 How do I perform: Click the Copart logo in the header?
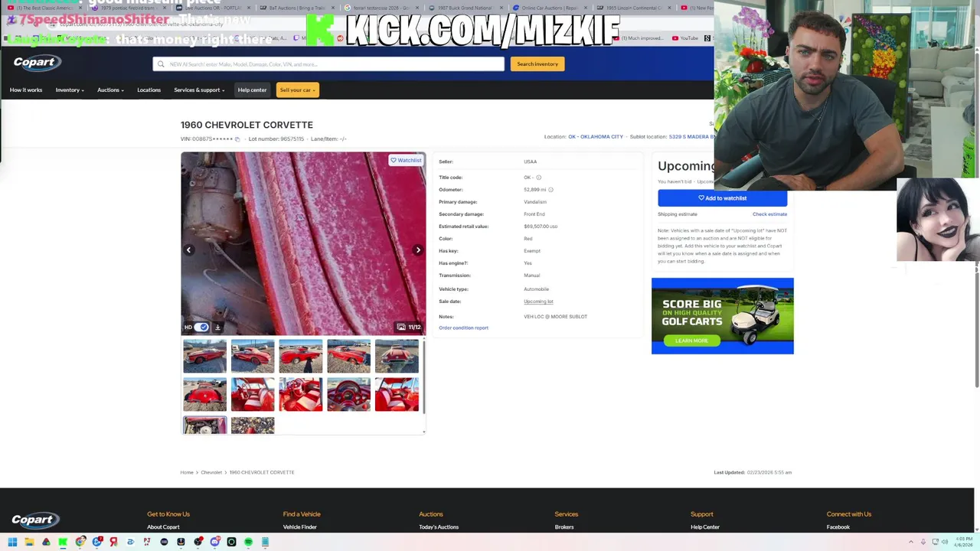click(x=36, y=63)
